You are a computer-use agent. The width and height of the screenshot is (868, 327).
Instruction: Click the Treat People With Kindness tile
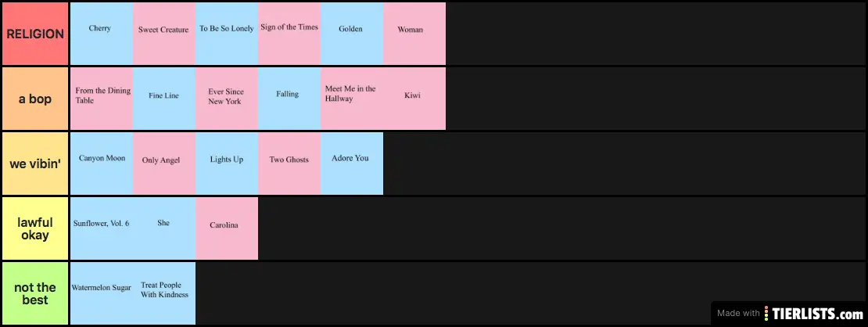click(163, 293)
